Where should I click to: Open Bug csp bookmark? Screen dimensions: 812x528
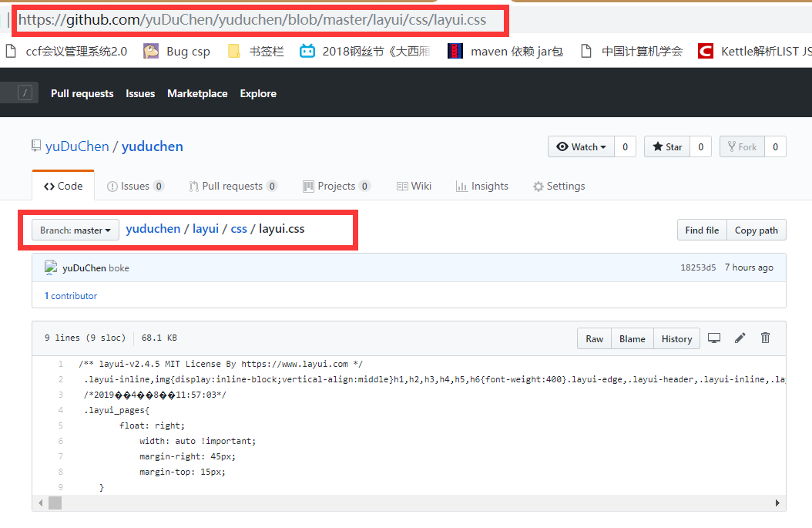point(176,52)
